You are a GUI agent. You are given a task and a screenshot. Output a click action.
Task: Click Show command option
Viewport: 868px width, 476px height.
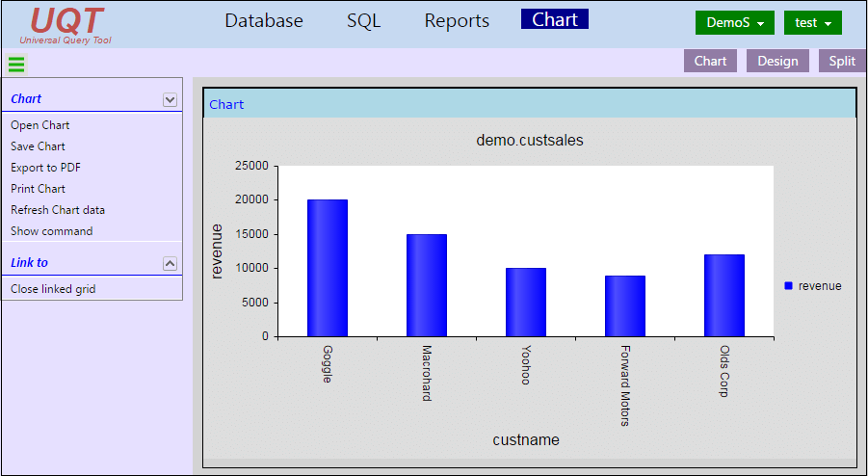tap(51, 231)
